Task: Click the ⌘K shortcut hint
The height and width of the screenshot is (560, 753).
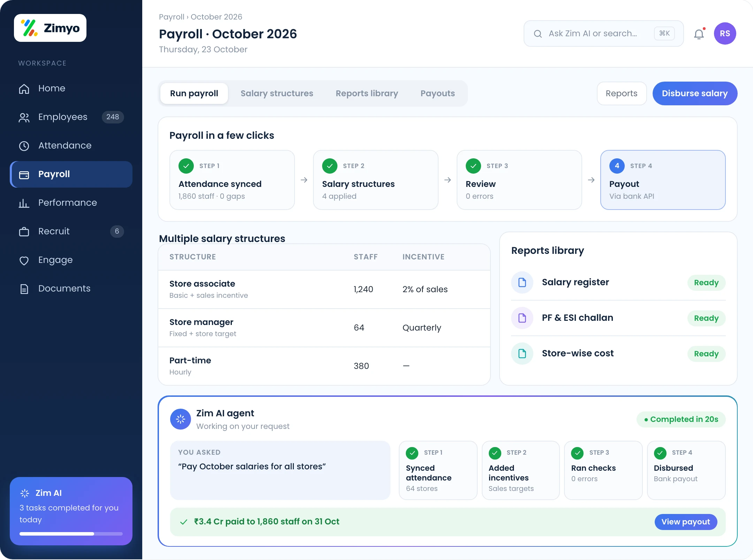Action: click(x=664, y=33)
